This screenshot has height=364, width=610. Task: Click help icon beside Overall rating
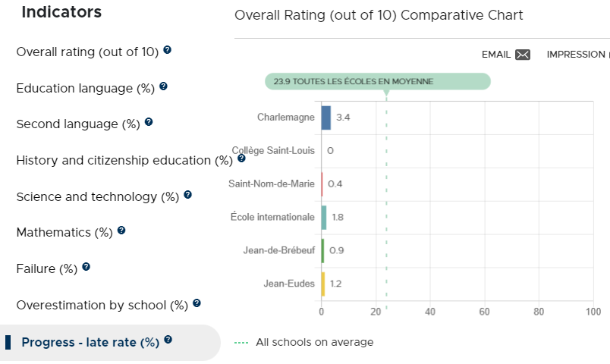pos(167,50)
